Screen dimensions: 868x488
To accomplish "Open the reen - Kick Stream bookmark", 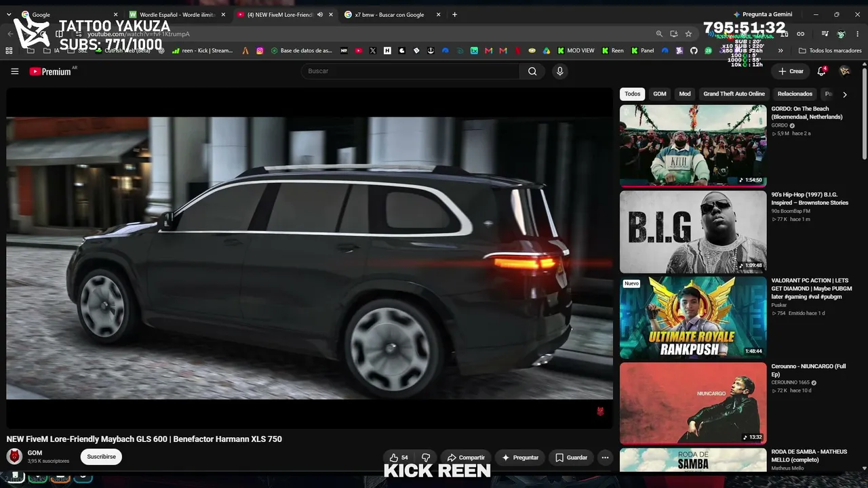I will [202, 50].
